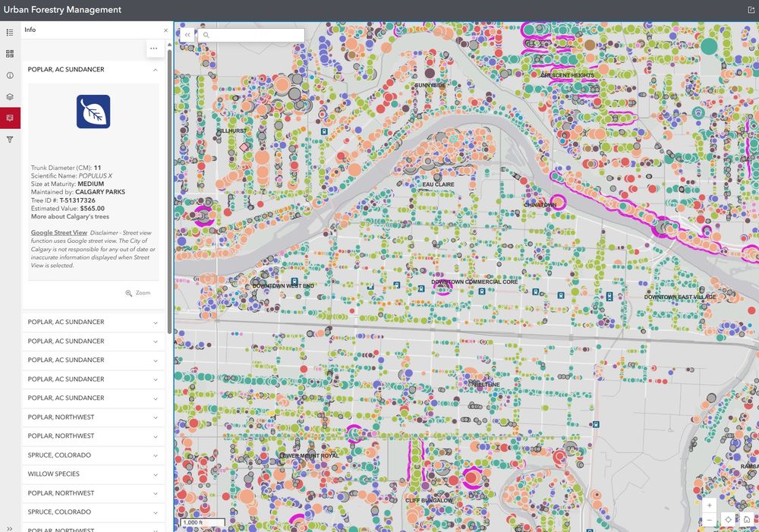Select the red highlighted feature info widget
Image resolution: width=759 pixels, height=532 pixels.
point(10,118)
